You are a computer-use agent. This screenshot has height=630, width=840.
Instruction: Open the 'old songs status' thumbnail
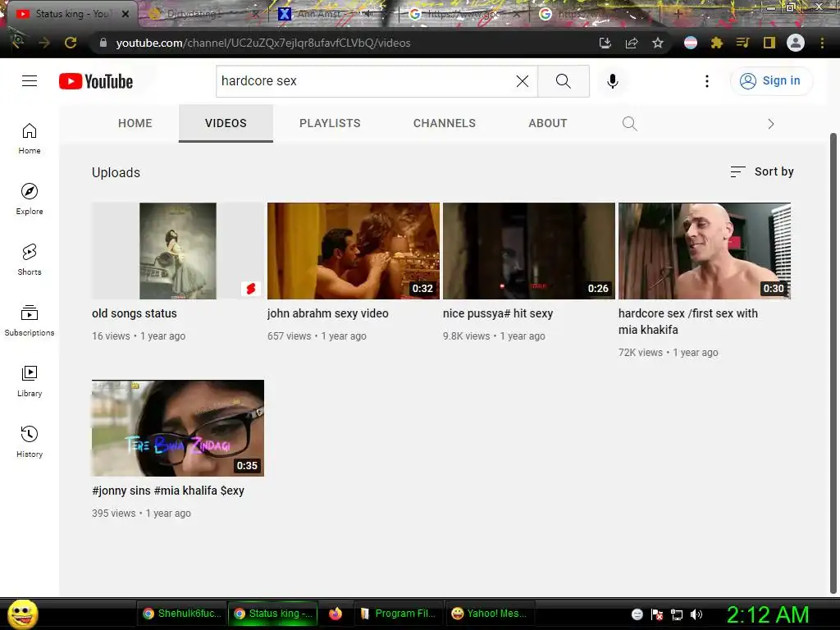(x=178, y=251)
